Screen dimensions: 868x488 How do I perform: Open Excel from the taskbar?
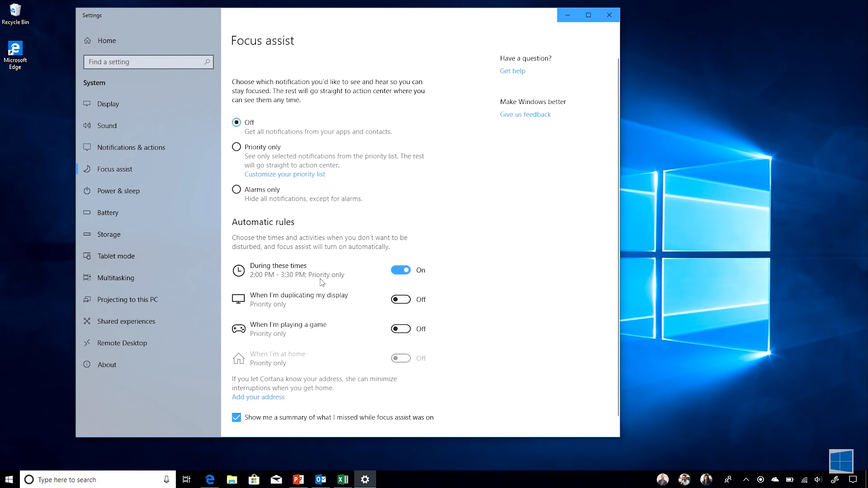click(x=343, y=479)
